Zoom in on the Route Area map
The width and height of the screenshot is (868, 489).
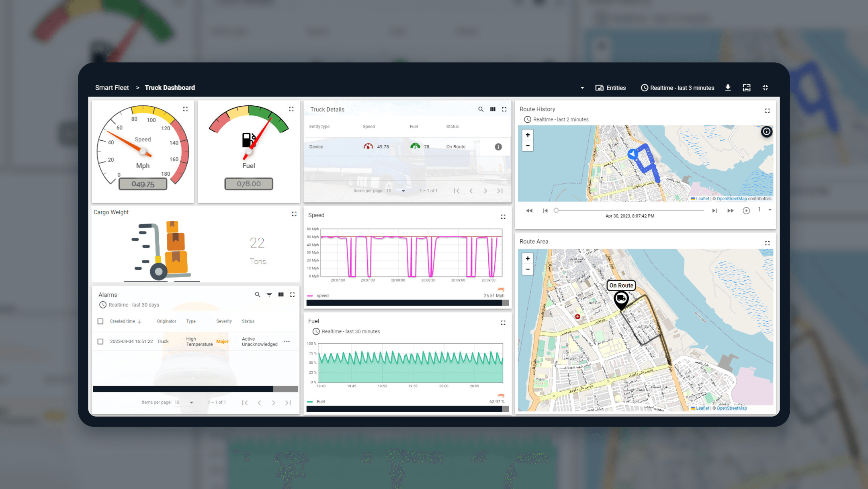click(528, 259)
